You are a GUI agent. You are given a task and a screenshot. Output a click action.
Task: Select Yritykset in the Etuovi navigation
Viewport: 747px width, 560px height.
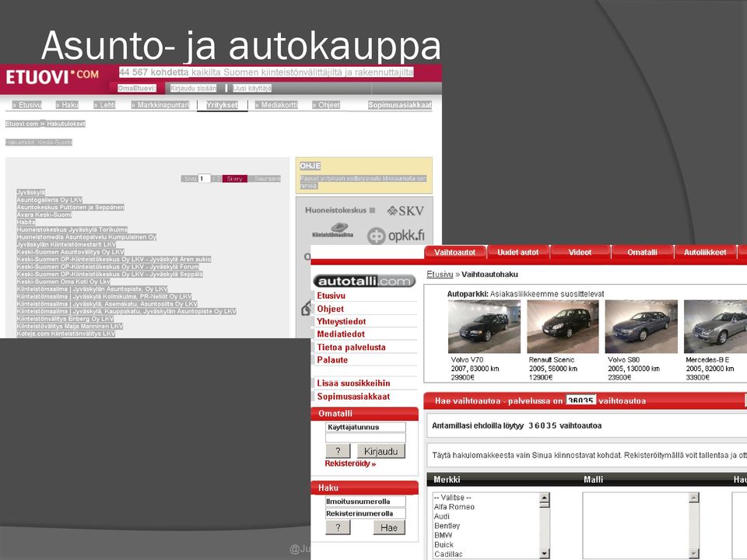pyautogui.click(x=222, y=105)
